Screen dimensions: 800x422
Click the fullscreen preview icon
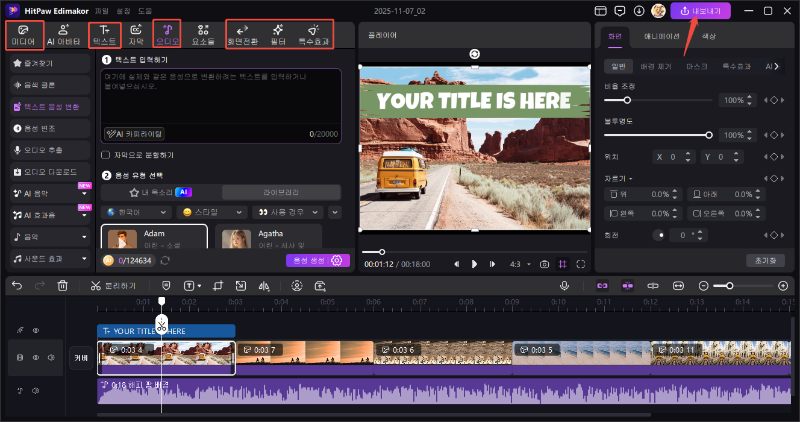[x=582, y=264]
